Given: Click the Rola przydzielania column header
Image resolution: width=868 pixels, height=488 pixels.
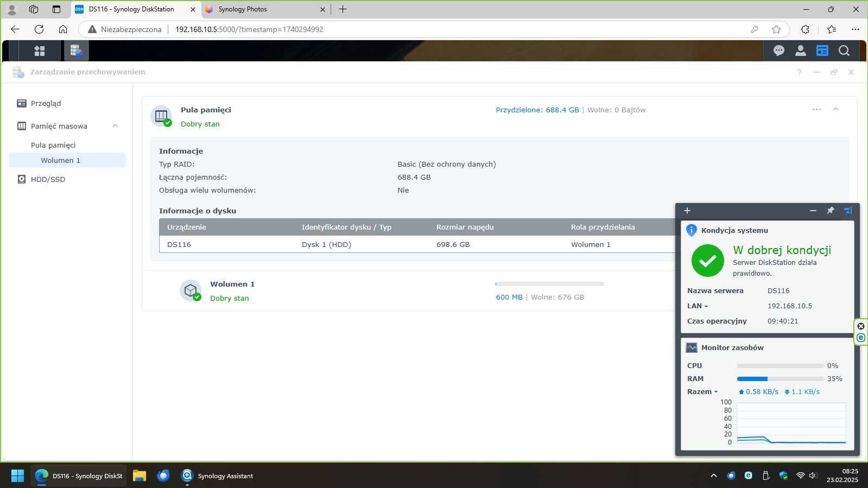Looking at the screenshot, I should [x=603, y=227].
